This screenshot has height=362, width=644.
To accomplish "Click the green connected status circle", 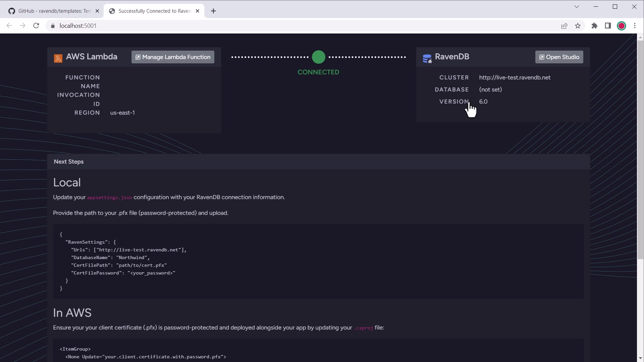I will pos(318,57).
